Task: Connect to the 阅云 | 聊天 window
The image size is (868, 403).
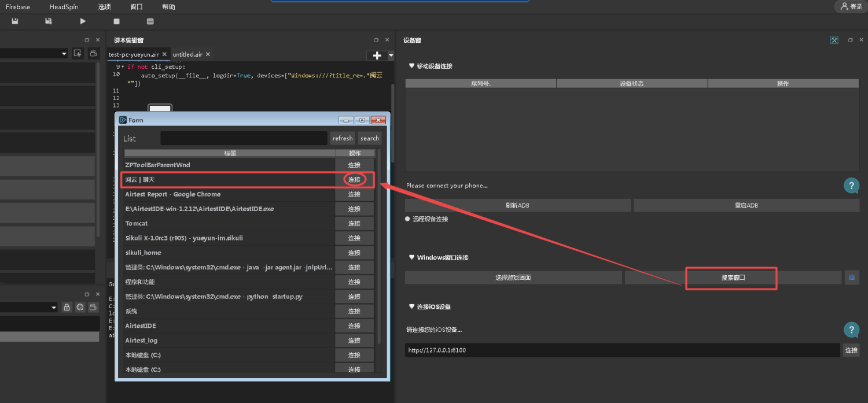Action: [x=354, y=179]
